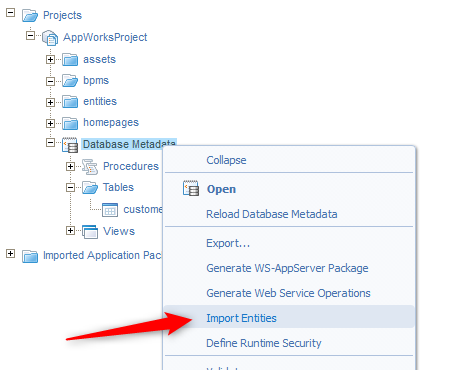This screenshot has height=370, width=451.
Task: Collapse the bpms folder
Action: point(50,81)
